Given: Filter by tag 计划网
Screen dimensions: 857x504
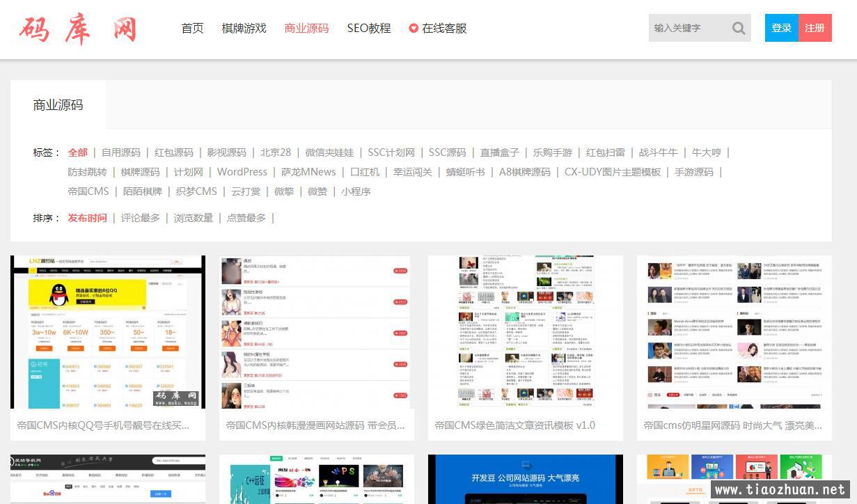Looking at the screenshot, I should (189, 172).
